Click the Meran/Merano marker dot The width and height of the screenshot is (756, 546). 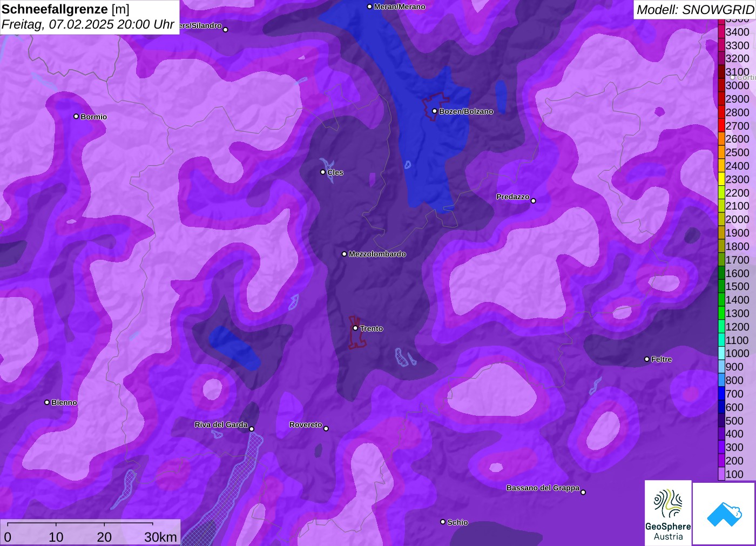(369, 6)
